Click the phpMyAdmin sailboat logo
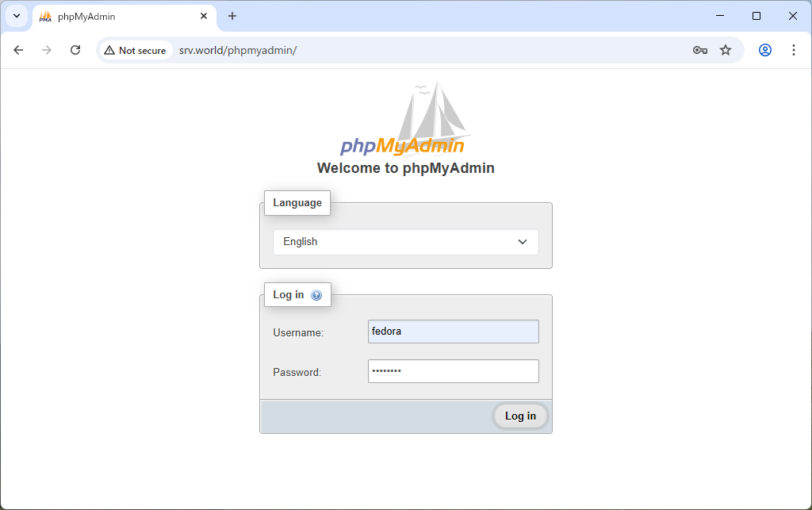Screen dimensions: 812x510 pyautogui.click(x=405, y=118)
